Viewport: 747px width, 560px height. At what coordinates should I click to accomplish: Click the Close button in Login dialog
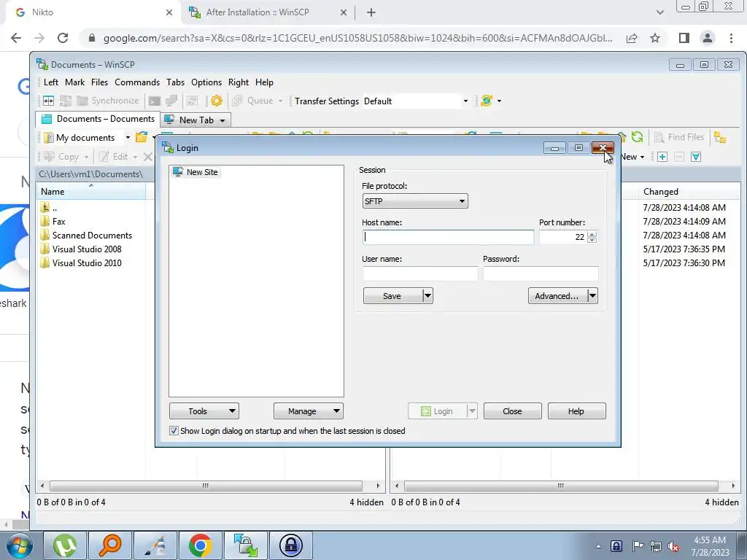512,411
